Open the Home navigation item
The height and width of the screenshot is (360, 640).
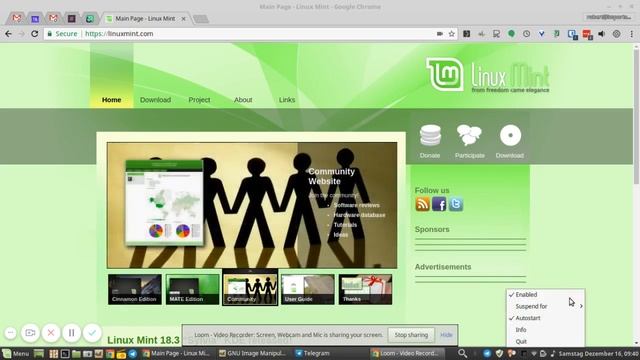coord(111,100)
